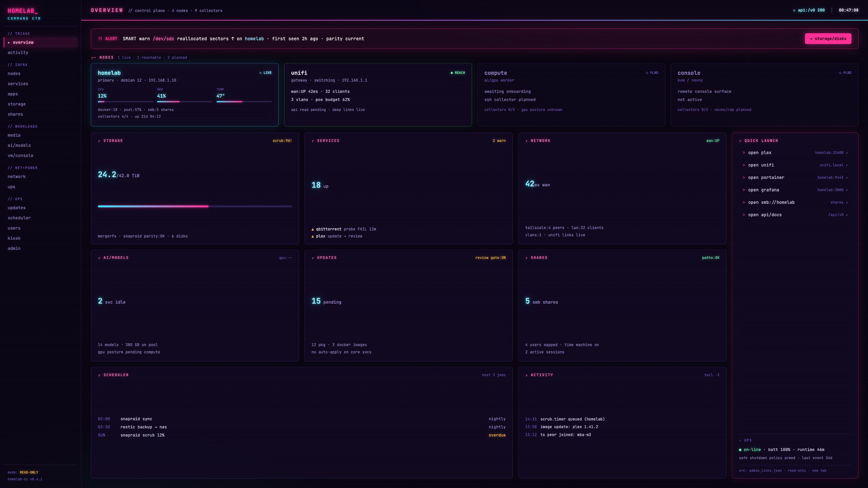Click the plex update review warning
Viewport: 868px width, 488px height.
[x=337, y=236]
